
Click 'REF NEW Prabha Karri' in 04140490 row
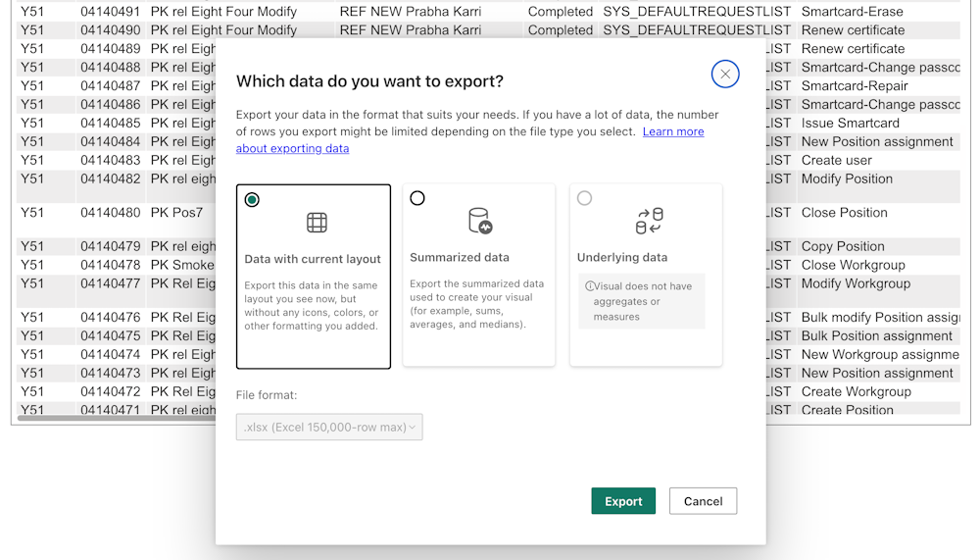[411, 30]
